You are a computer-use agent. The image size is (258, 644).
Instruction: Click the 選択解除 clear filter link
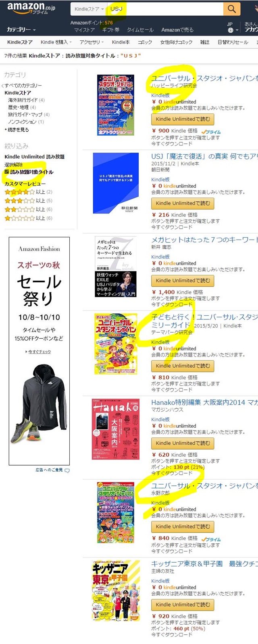(x=14, y=165)
